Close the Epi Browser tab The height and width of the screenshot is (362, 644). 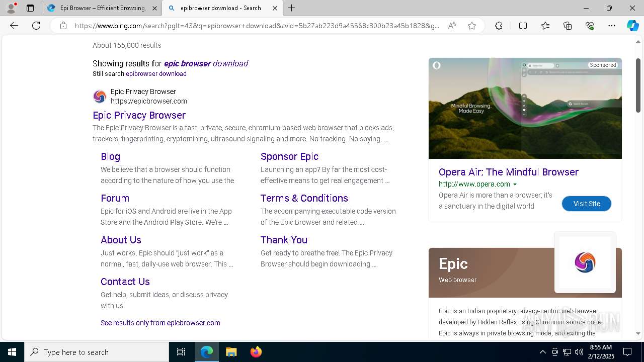point(154,8)
